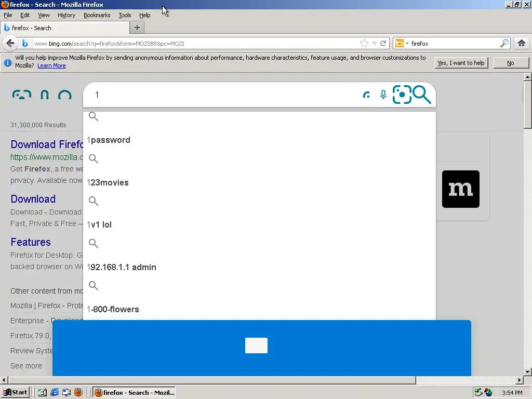Open the 'Download' sub-result link
The height and width of the screenshot is (399, 532).
point(33,199)
